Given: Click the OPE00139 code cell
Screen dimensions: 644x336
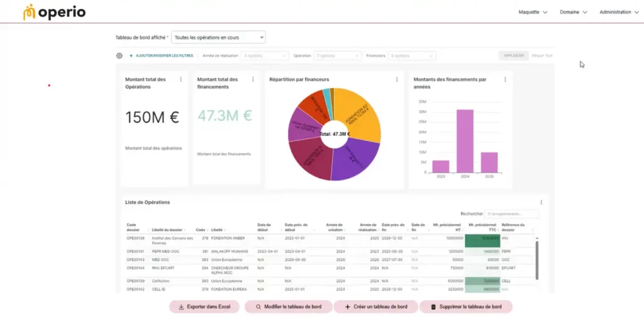Looking at the screenshot, I should point(136,281).
